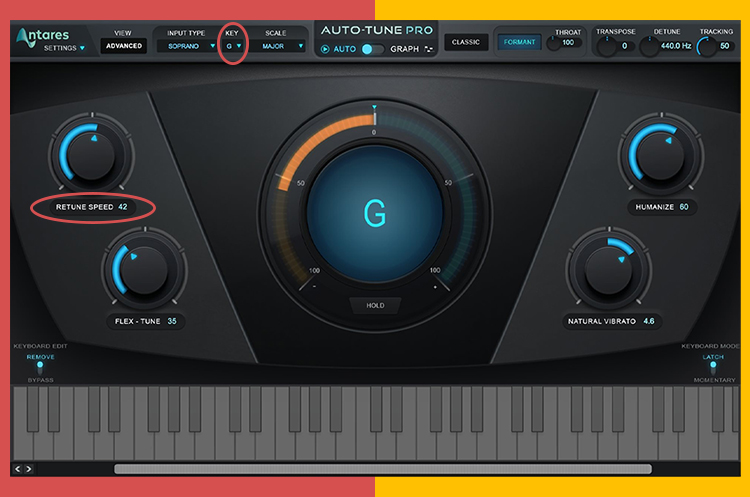Click the Throat value 100
This screenshot has height=497, width=750.
click(568, 43)
